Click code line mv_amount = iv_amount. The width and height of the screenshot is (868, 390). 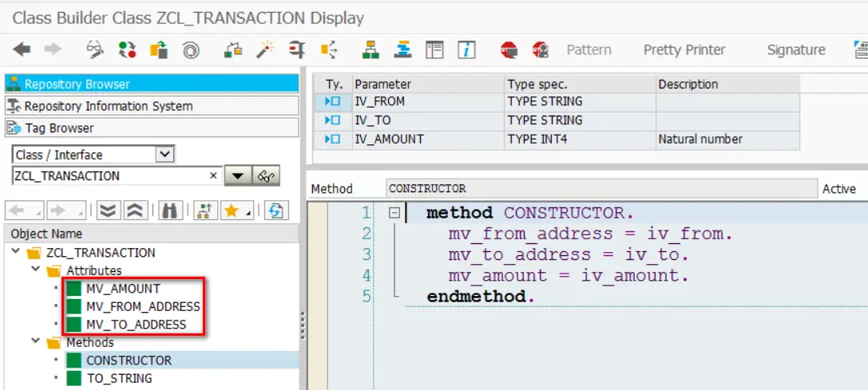click(568, 275)
